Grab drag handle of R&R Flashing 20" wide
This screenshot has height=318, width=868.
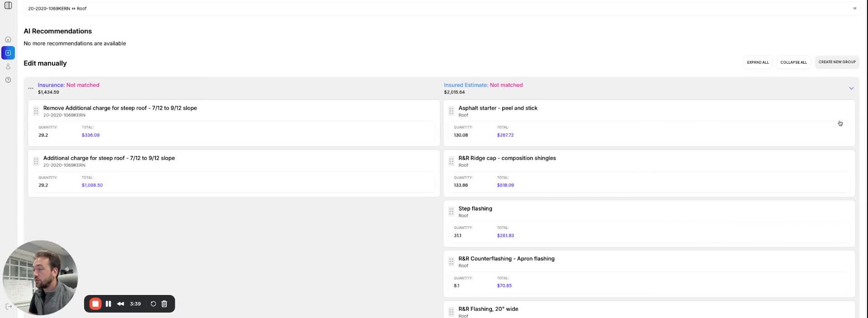click(451, 312)
